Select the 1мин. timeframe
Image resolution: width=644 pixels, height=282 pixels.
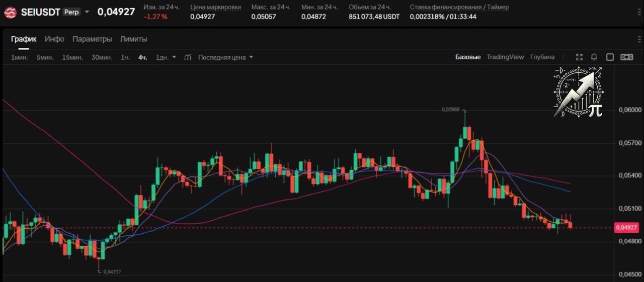(x=19, y=57)
